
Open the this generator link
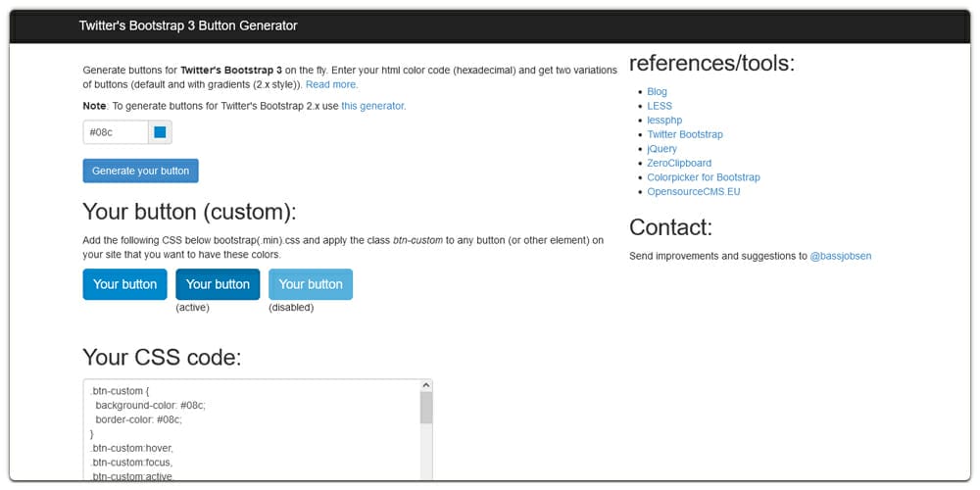373,106
